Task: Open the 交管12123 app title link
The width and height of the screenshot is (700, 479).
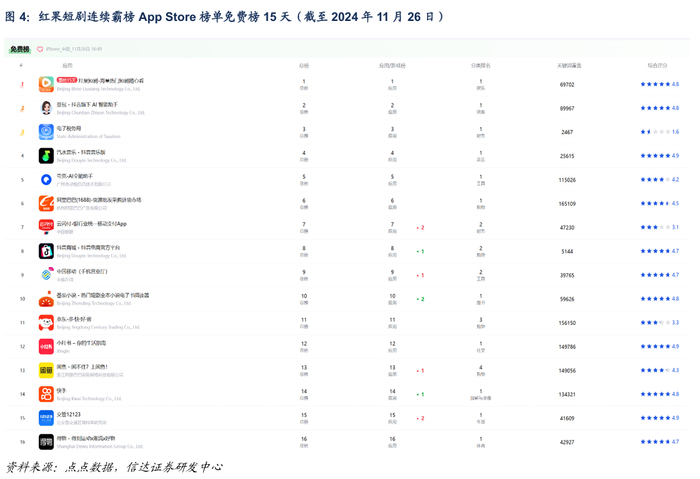Action: [68, 414]
